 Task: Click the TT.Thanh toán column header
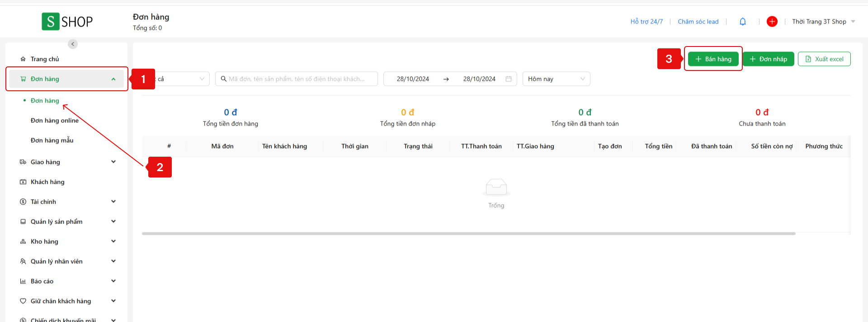point(481,146)
